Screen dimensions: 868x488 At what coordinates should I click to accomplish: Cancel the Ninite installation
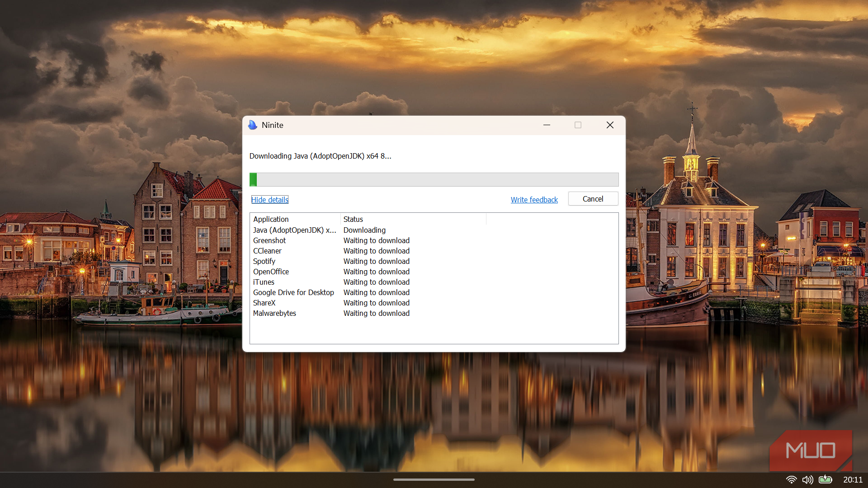[x=593, y=199]
